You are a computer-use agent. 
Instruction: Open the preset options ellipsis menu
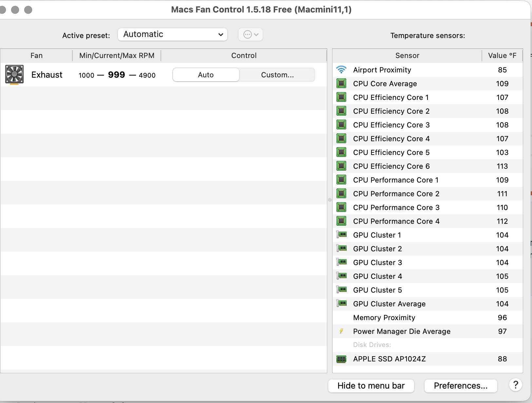pos(250,34)
